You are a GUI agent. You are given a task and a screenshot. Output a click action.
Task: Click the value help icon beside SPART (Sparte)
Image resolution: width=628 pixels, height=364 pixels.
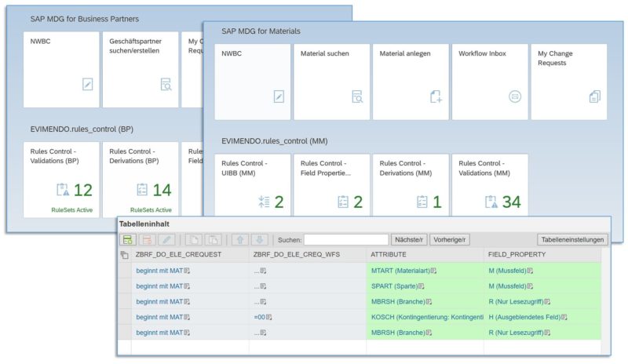[x=421, y=286]
